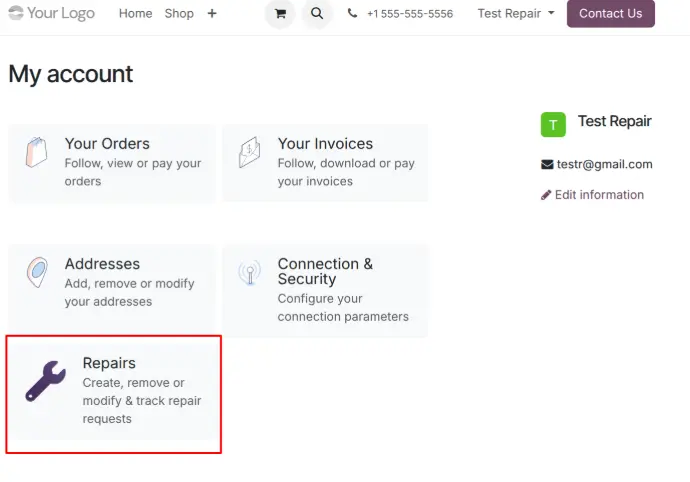Open the Shop menu item
Viewport: 690px width, 482px height.
pos(179,14)
